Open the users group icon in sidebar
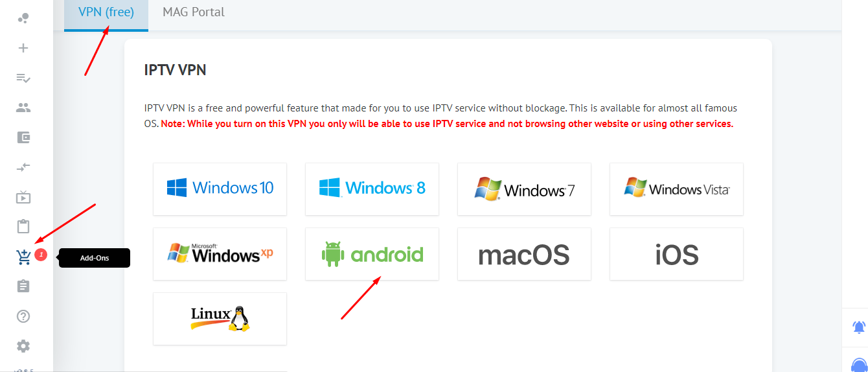This screenshot has width=868, height=372. click(x=23, y=108)
